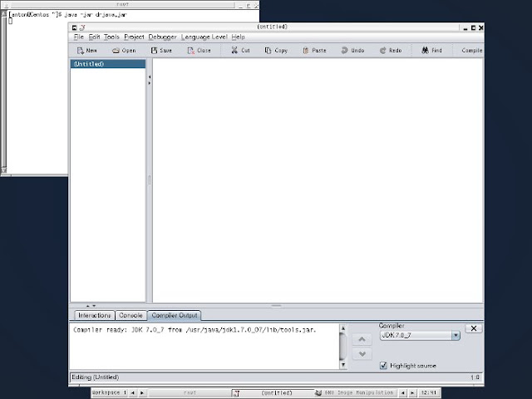Viewport: 532px width, 399px height.
Task: Open the Help menu
Action: pos(239,37)
